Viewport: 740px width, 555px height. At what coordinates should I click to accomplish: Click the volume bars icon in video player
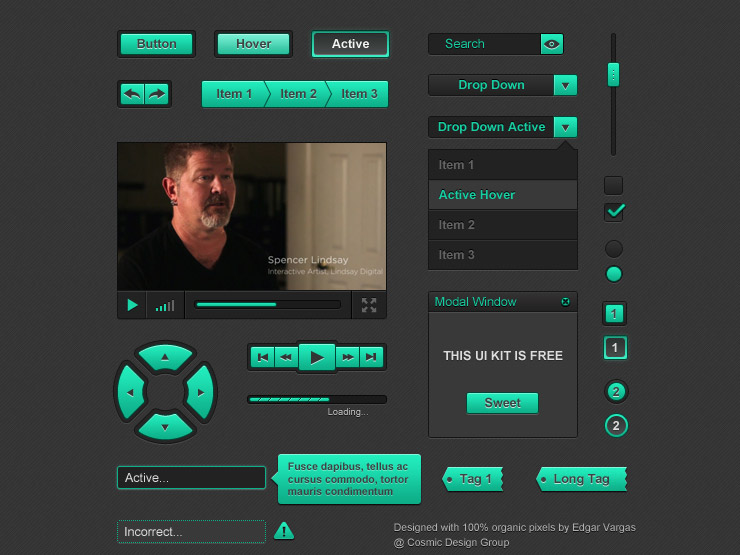[x=165, y=306]
